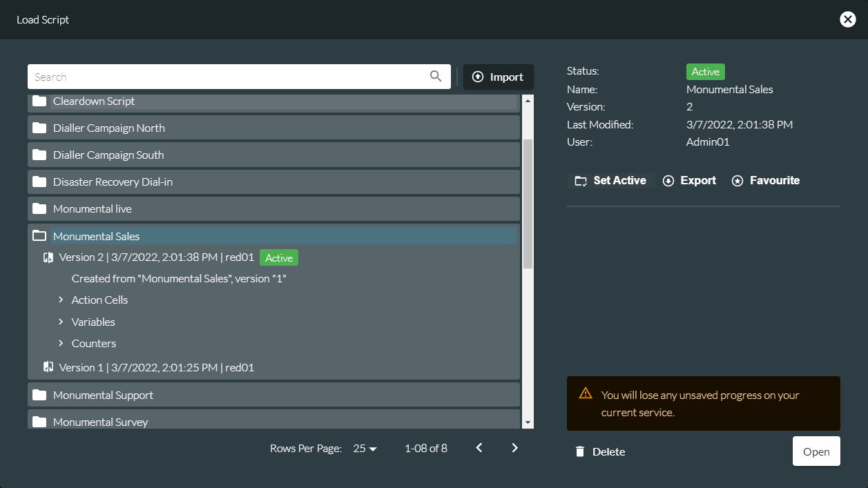Click the script list scrollbar thumb
Screen dimensions: 868x488
coord(528,204)
